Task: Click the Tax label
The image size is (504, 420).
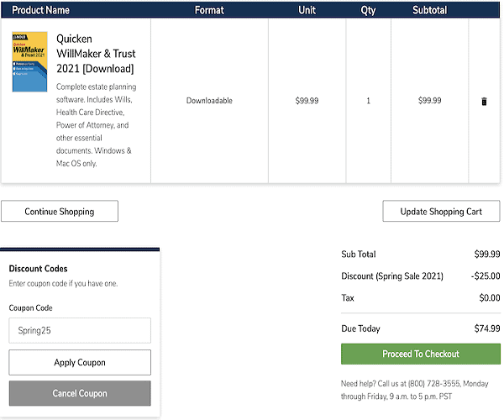Action: (348, 298)
